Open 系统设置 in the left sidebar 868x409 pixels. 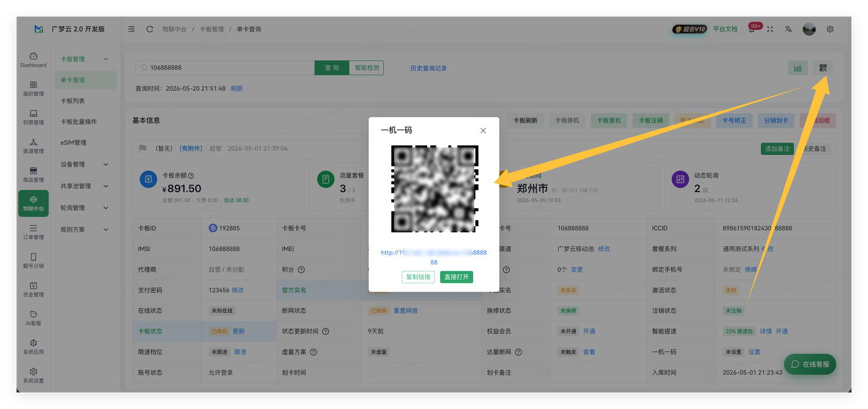(33, 375)
